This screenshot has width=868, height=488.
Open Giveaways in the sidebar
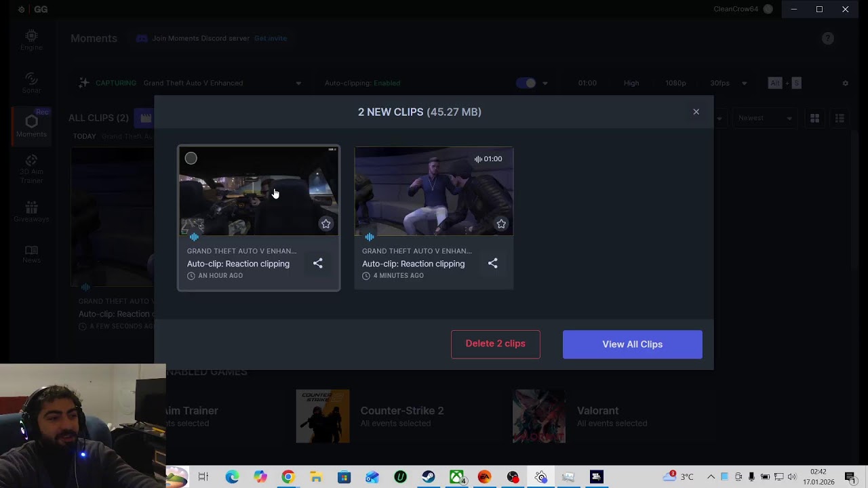coord(31,211)
